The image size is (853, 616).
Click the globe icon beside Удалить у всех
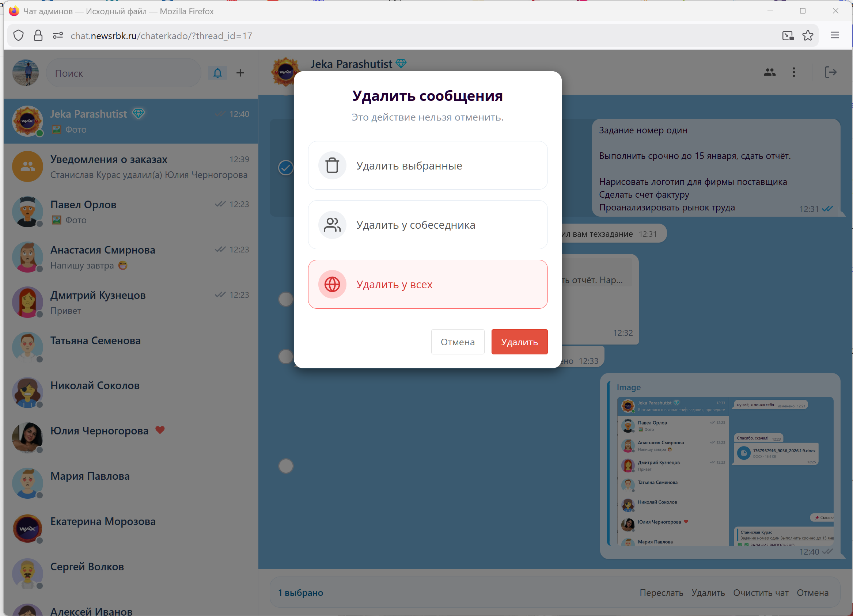pyautogui.click(x=332, y=284)
